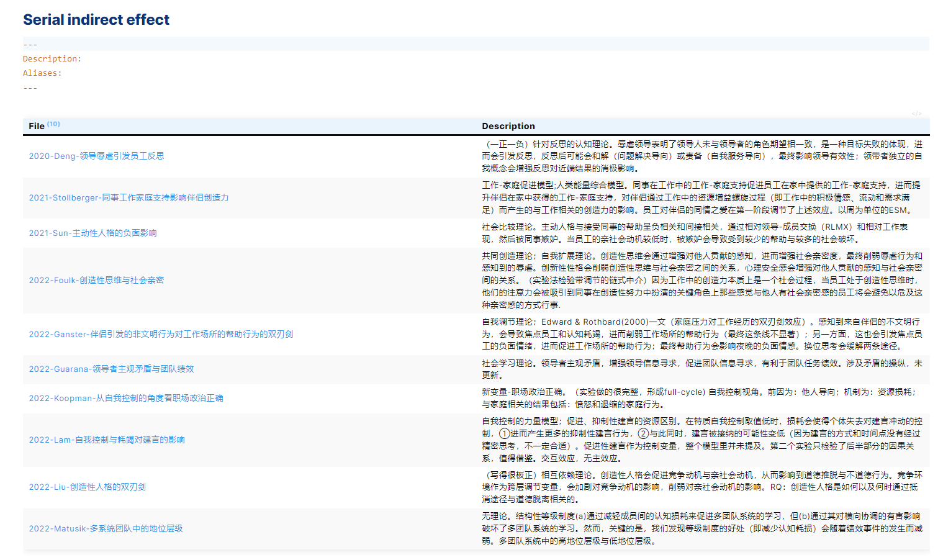Open the 2022-Matusik note link
The height and width of the screenshot is (560, 938).
tap(106, 528)
